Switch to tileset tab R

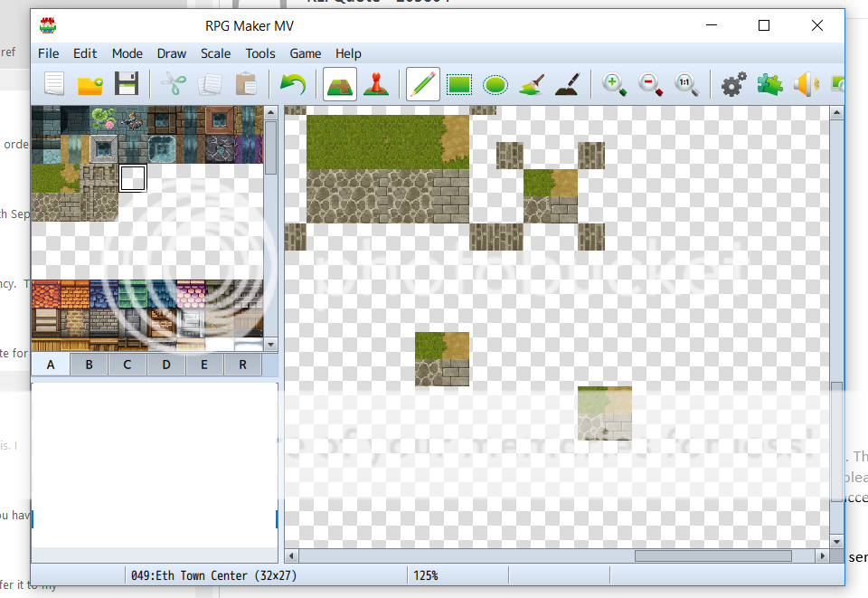242,364
